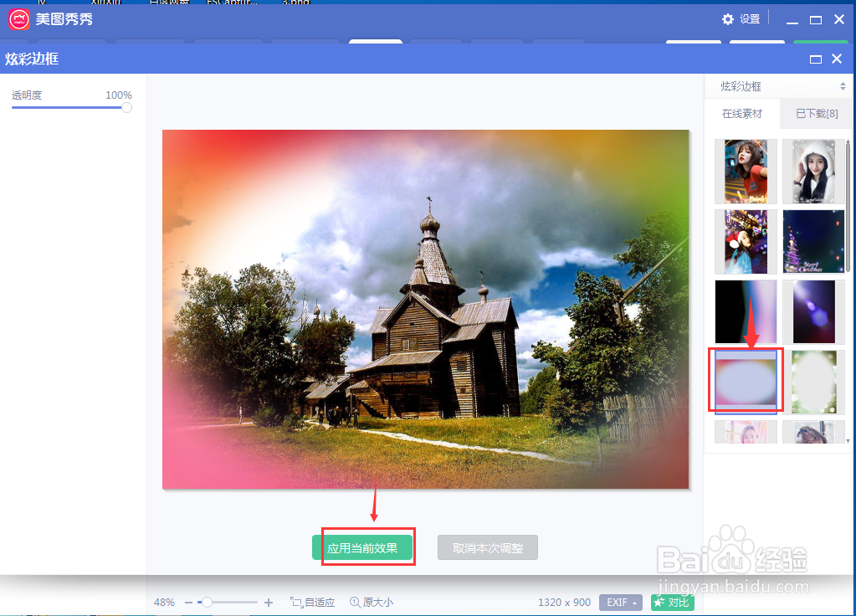This screenshot has height=616, width=856.
Task: Click 取消本次调整 to cancel adjustment
Action: click(x=488, y=547)
